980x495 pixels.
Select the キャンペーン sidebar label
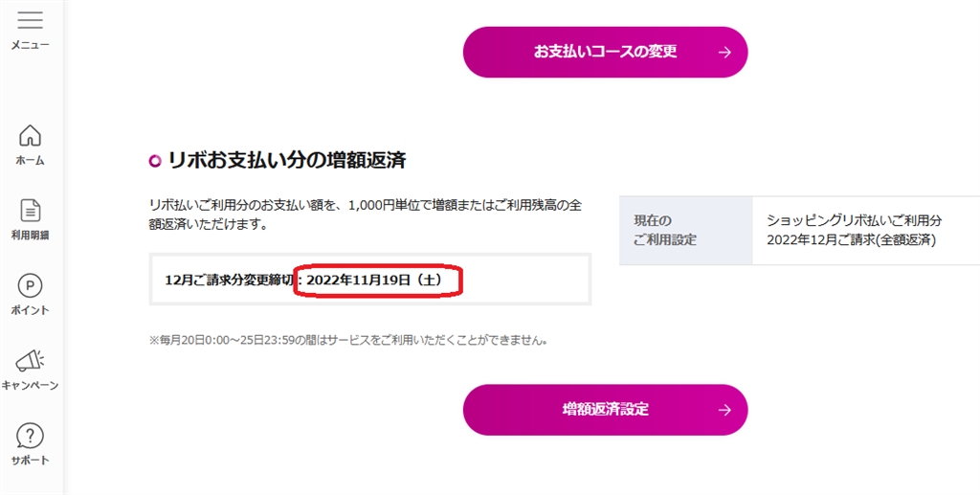point(31,385)
